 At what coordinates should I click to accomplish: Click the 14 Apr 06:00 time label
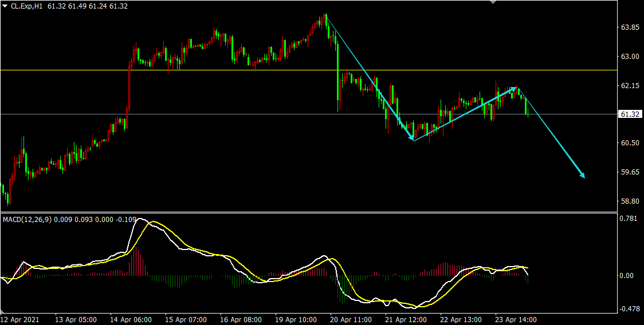pyautogui.click(x=132, y=319)
